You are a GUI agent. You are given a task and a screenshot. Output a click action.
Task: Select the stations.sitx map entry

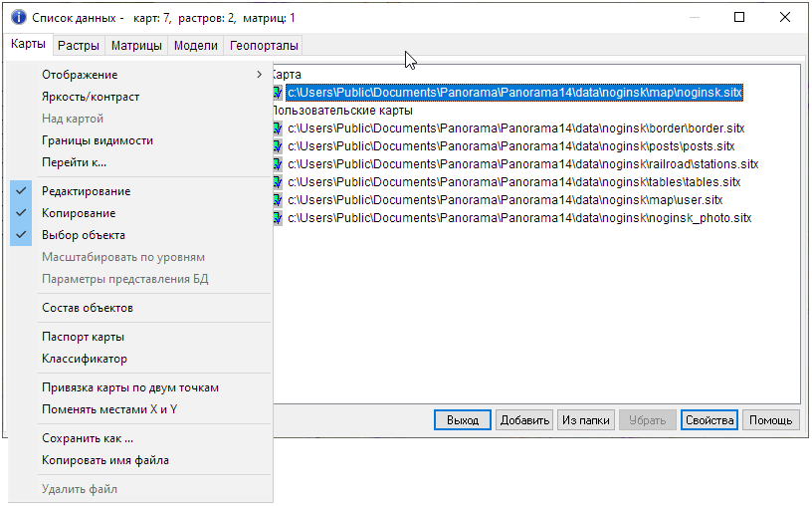522,164
